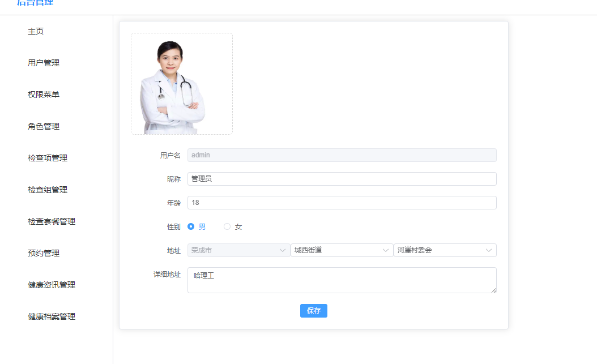
Task: Go to 预约管理 in the sidebar
Action: coord(44,253)
